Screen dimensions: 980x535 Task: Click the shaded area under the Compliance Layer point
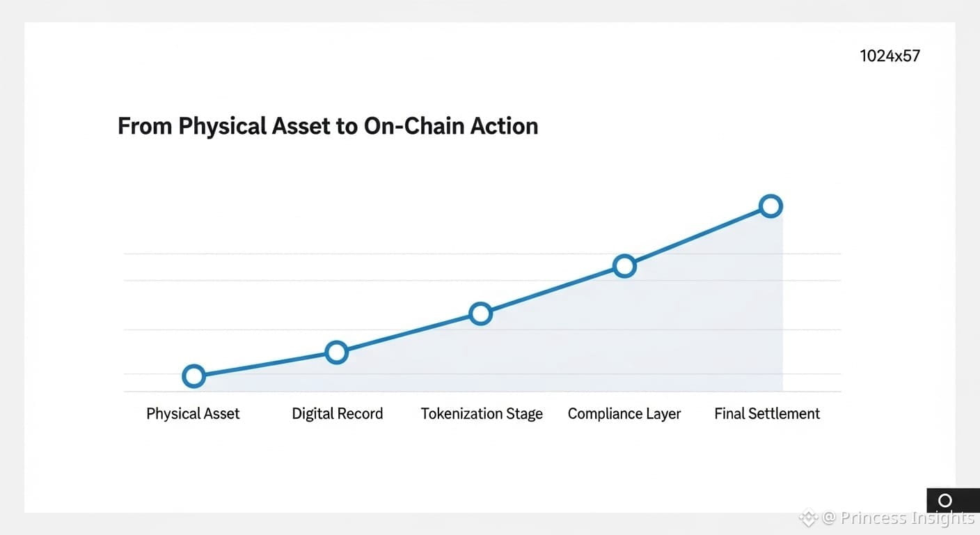624,334
